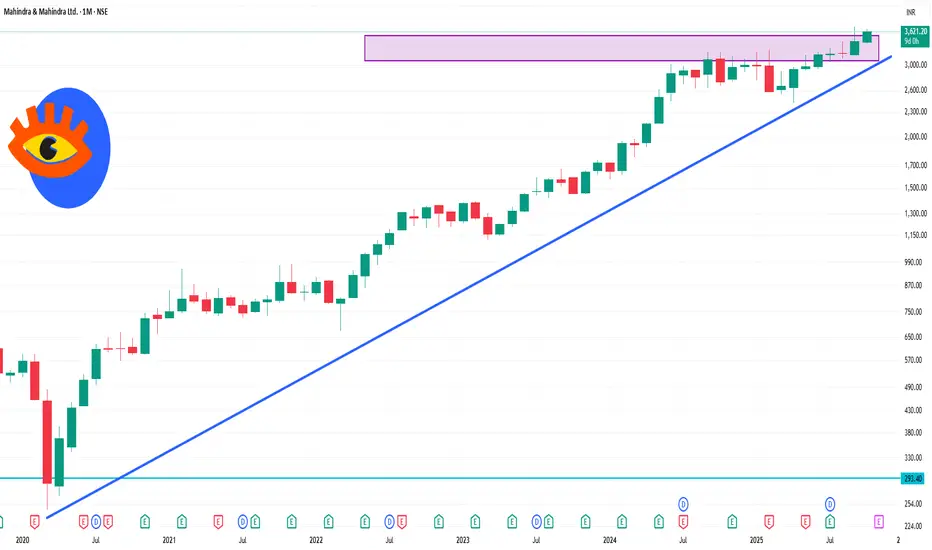The image size is (932, 550).
Task: Open the red earnings marker at 2020
Action: (x=35, y=520)
